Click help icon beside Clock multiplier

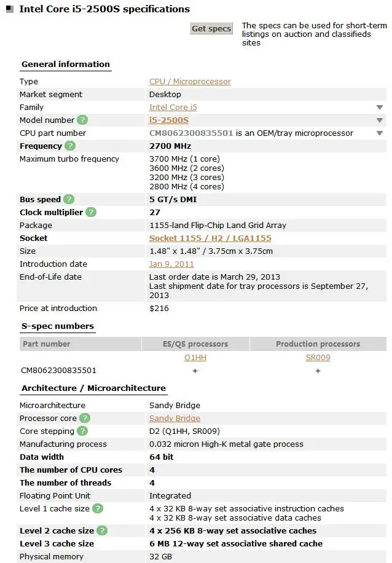tap(91, 213)
